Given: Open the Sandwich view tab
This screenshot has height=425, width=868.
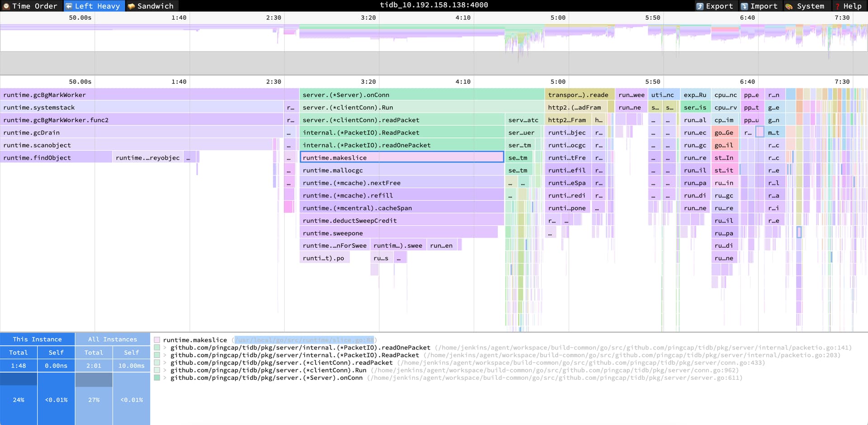Looking at the screenshot, I should tap(155, 6).
